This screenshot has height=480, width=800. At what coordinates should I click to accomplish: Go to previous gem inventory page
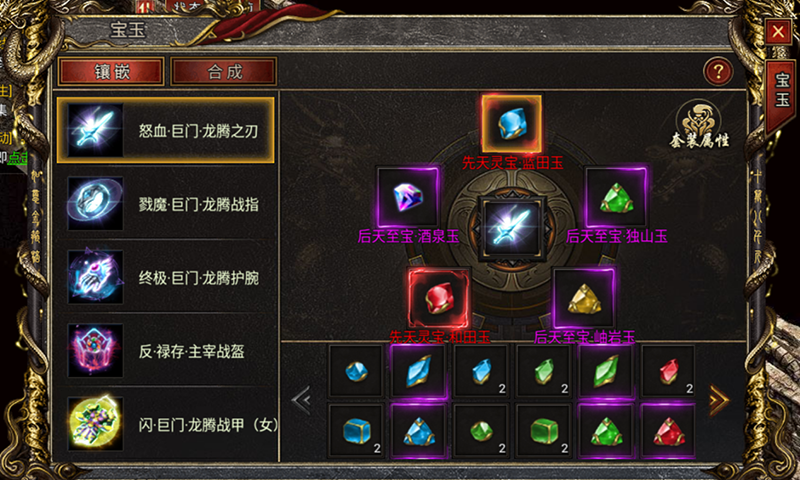(302, 400)
